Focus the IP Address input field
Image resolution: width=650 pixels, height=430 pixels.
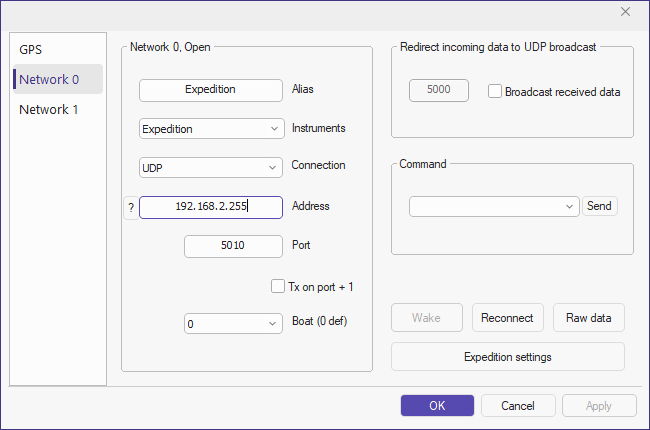[211, 207]
